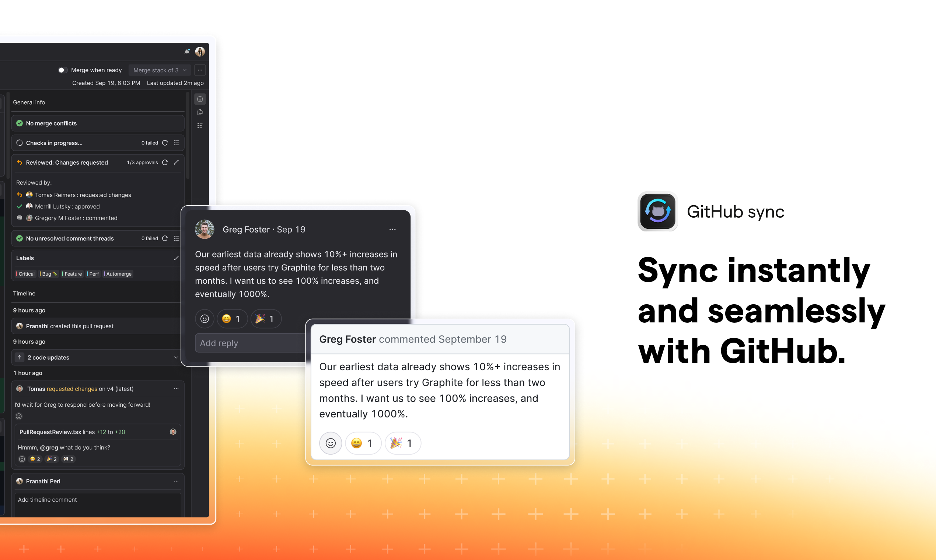Select the info panel icon in sidebar
Image resolution: width=936 pixels, height=560 pixels.
[200, 99]
